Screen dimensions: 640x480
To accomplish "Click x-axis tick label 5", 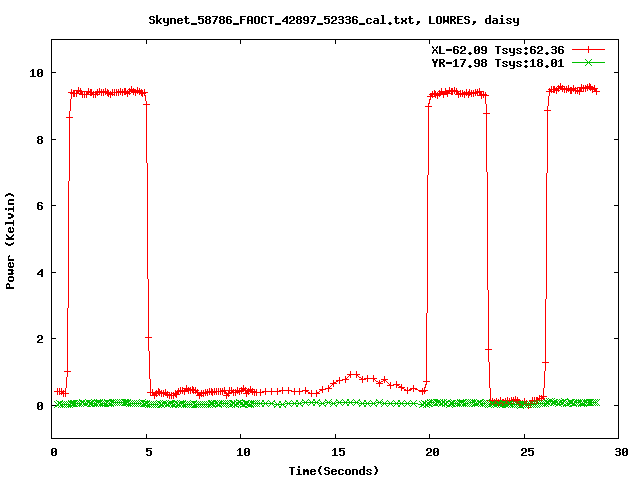I will [x=149, y=452].
